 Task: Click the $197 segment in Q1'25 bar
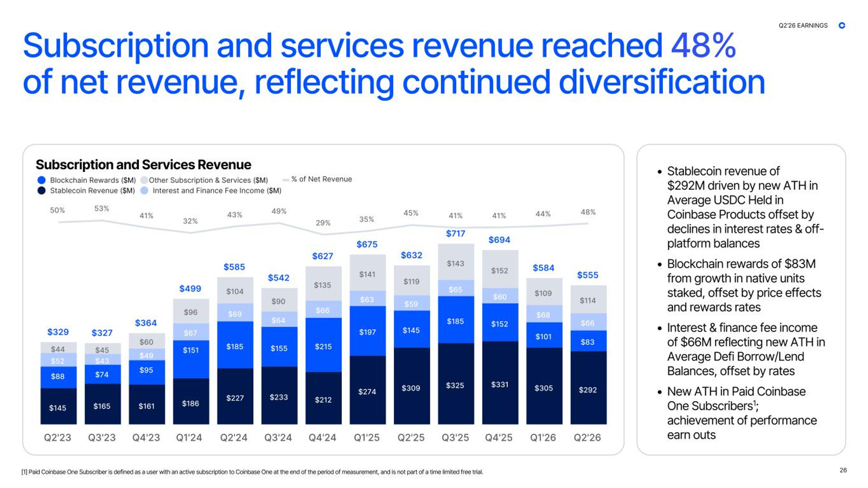(x=367, y=331)
